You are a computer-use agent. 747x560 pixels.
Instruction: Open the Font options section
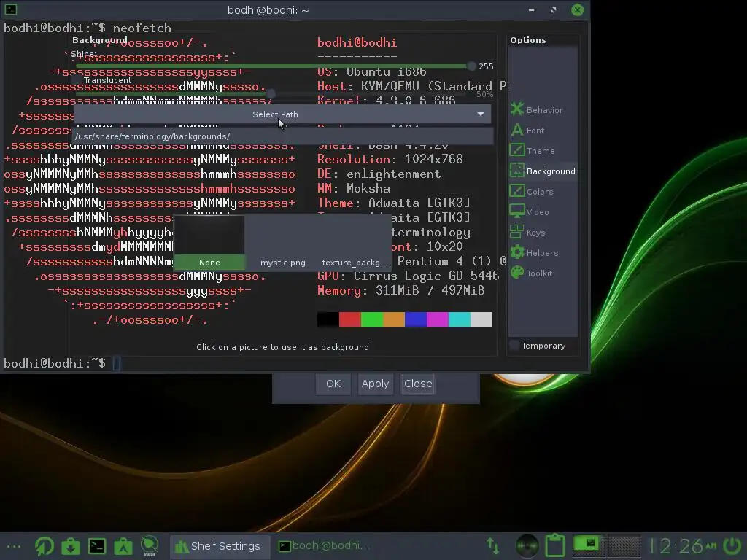pos(537,131)
